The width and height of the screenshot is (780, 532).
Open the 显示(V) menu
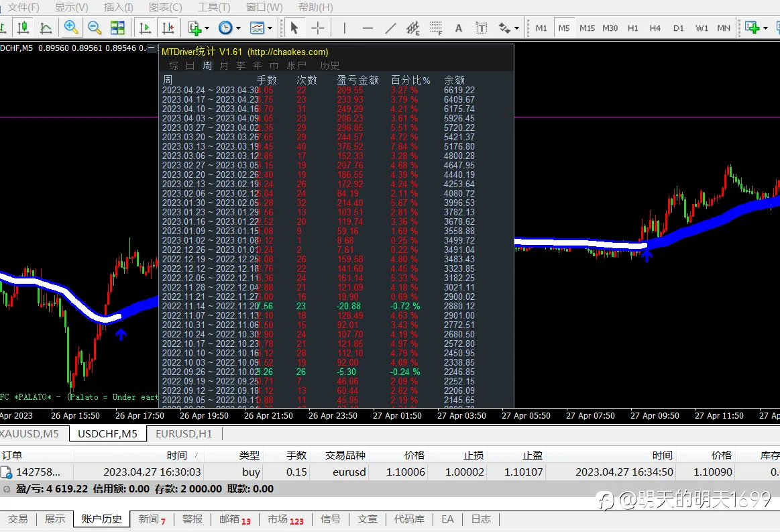click(72, 7)
